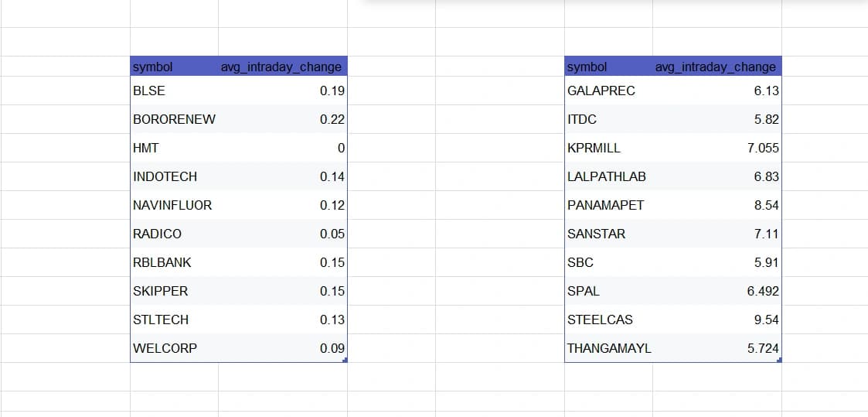The image size is (868, 417).
Task: Select the 7.055 value for KPRMILL
Action: (717, 148)
